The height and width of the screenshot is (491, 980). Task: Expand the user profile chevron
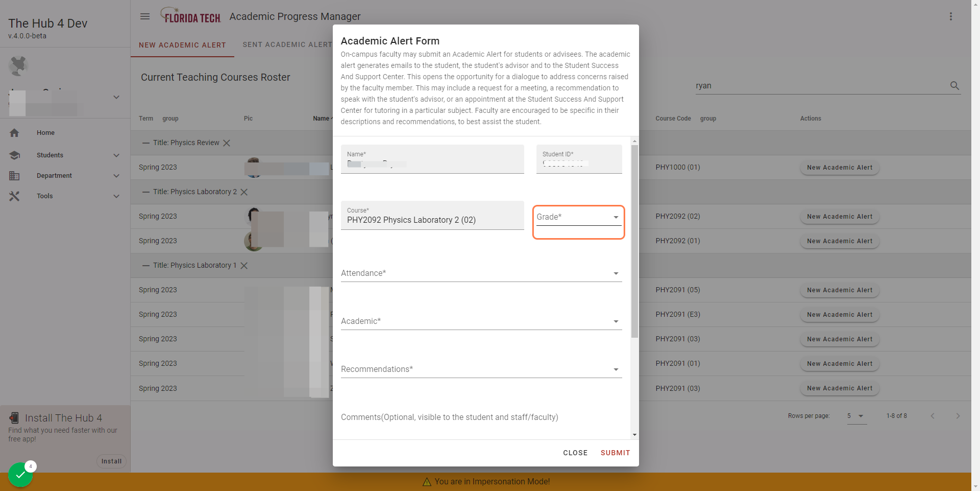click(x=116, y=97)
